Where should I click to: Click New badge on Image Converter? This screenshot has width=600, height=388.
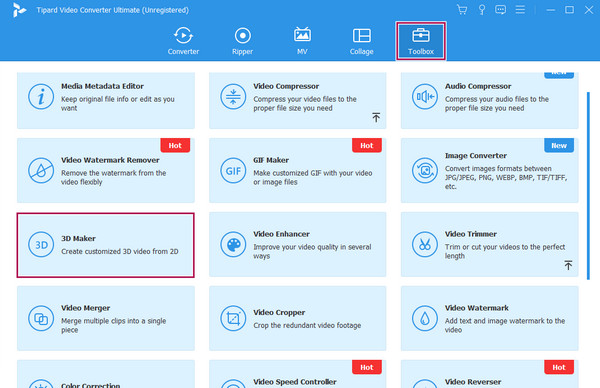click(x=559, y=145)
